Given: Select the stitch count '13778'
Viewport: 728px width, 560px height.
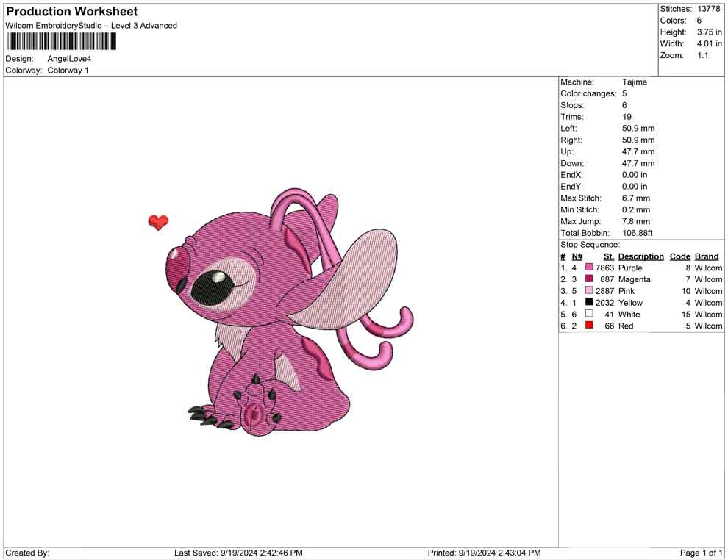Looking at the screenshot, I should coord(708,9).
